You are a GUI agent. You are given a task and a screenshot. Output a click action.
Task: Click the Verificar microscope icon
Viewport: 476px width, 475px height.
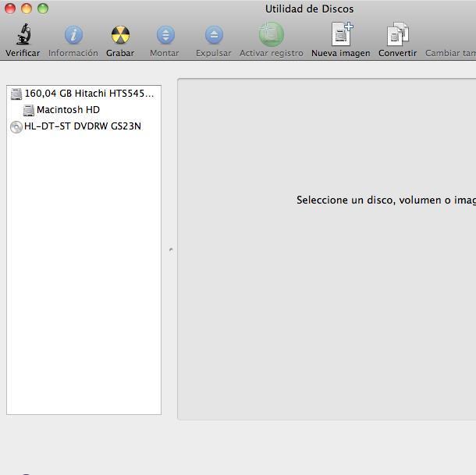[23, 35]
